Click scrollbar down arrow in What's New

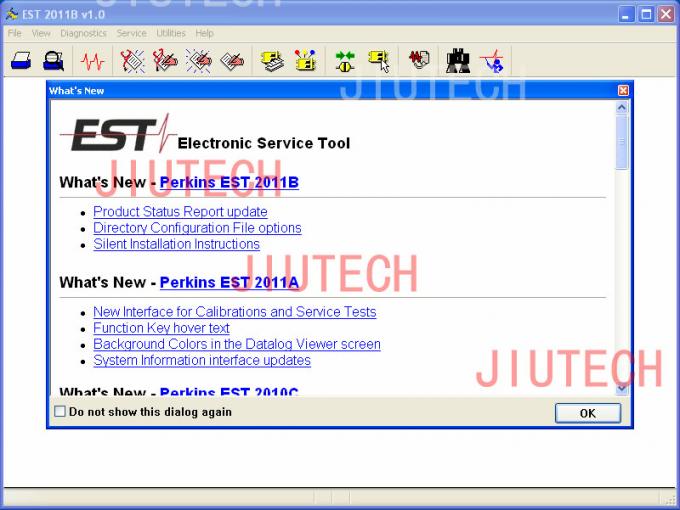click(x=621, y=388)
